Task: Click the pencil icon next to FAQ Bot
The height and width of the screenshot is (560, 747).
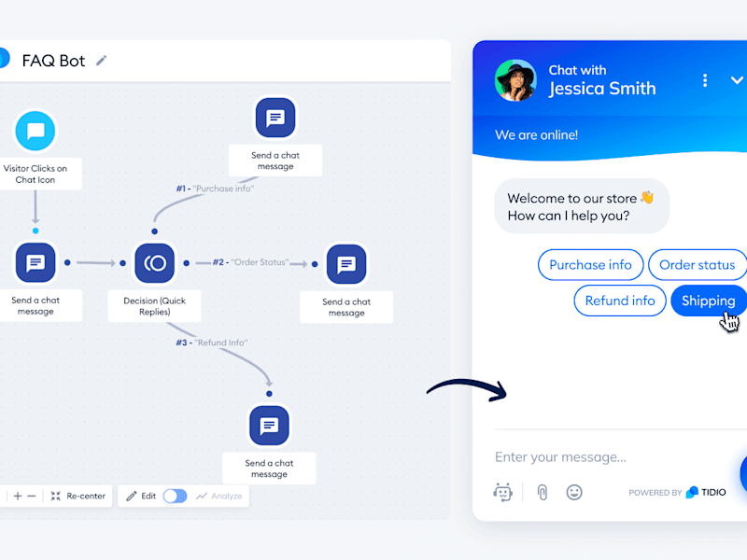Action: click(102, 61)
